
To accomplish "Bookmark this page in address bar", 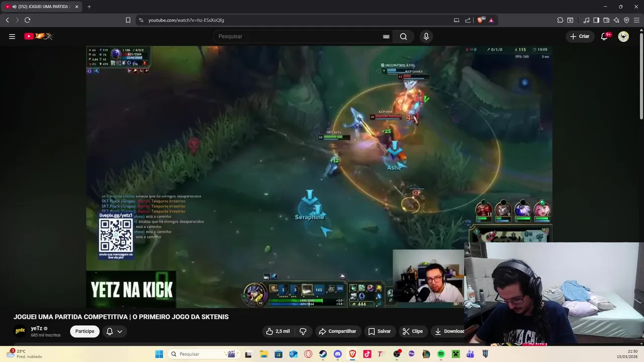I will (128, 20).
